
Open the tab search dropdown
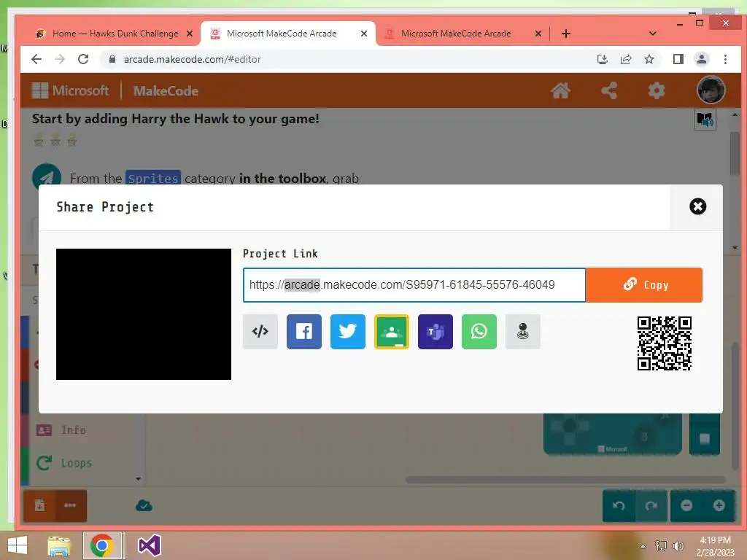point(653,34)
